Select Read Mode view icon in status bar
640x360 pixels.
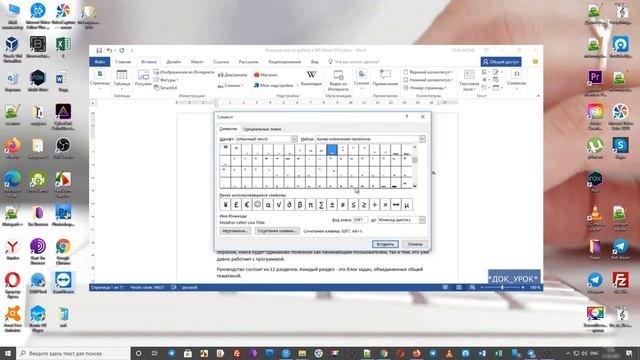tap(445, 287)
